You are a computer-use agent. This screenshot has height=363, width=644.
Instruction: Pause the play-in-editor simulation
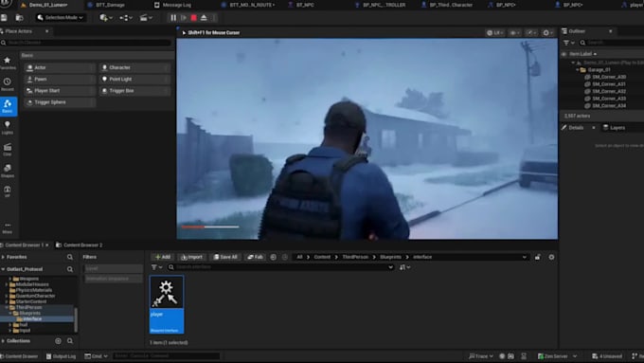coord(173,18)
